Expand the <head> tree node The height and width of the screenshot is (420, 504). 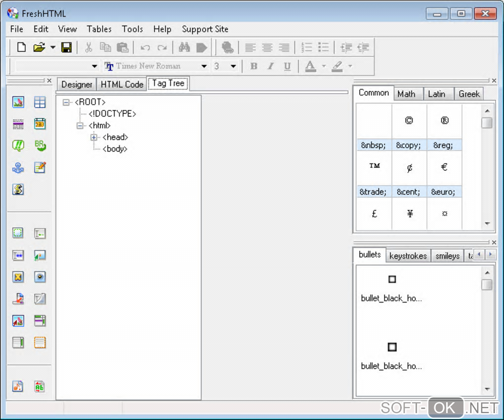click(x=93, y=137)
